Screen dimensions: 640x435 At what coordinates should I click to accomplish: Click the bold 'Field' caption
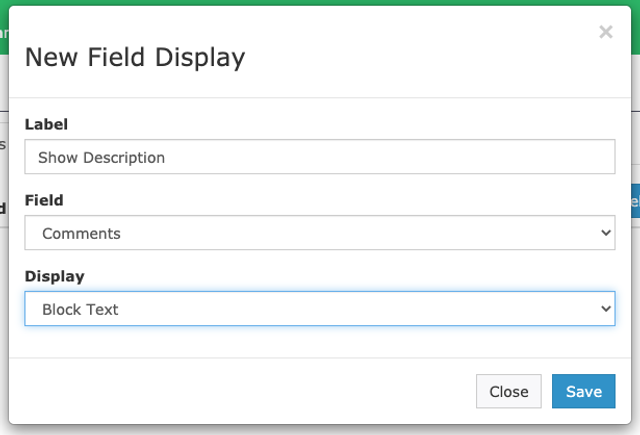point(44,200)
